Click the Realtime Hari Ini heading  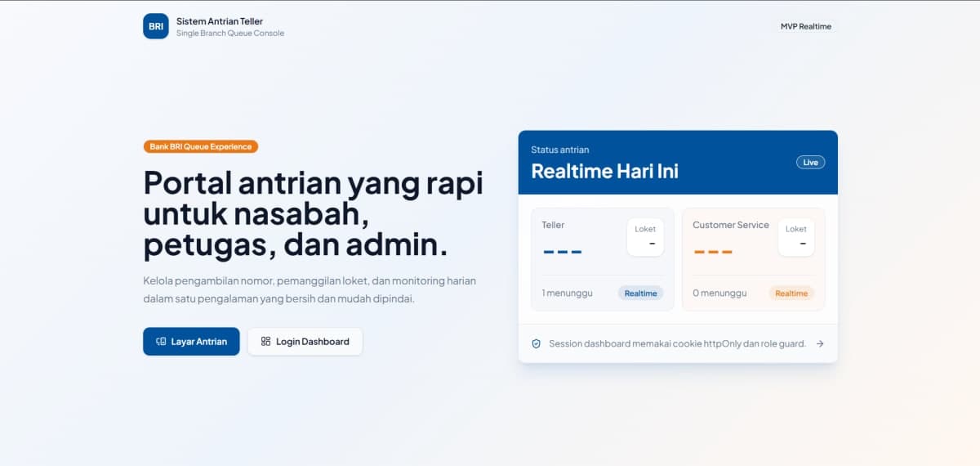click(x=604, y=171)
